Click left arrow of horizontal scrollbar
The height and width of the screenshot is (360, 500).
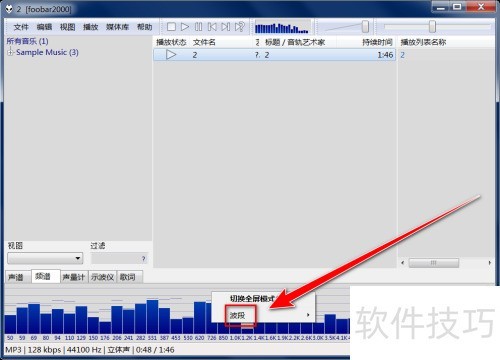[403, 263]
